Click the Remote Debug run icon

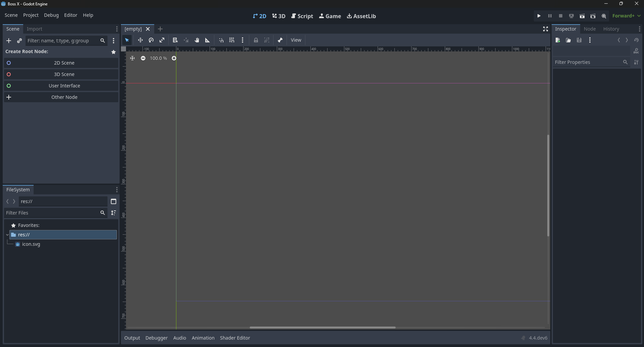pyautogui.click(x=571, y=16)
